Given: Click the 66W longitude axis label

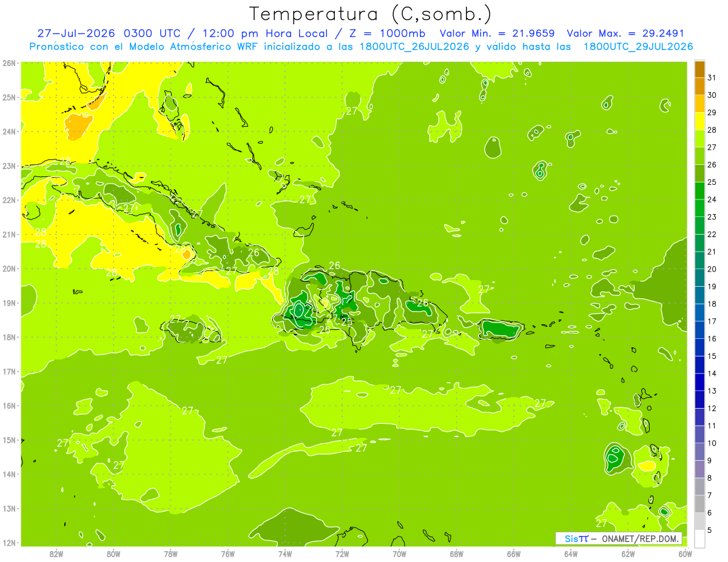Looking at the screenshot, I should [514, 554].
